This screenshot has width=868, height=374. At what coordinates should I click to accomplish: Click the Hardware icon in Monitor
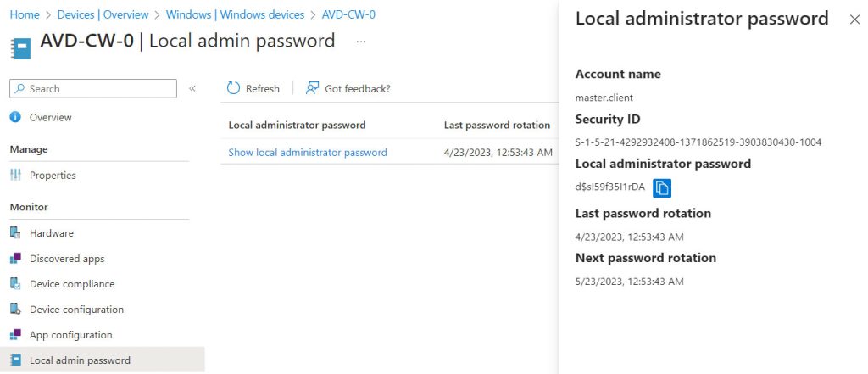click(x=15, y=232)
